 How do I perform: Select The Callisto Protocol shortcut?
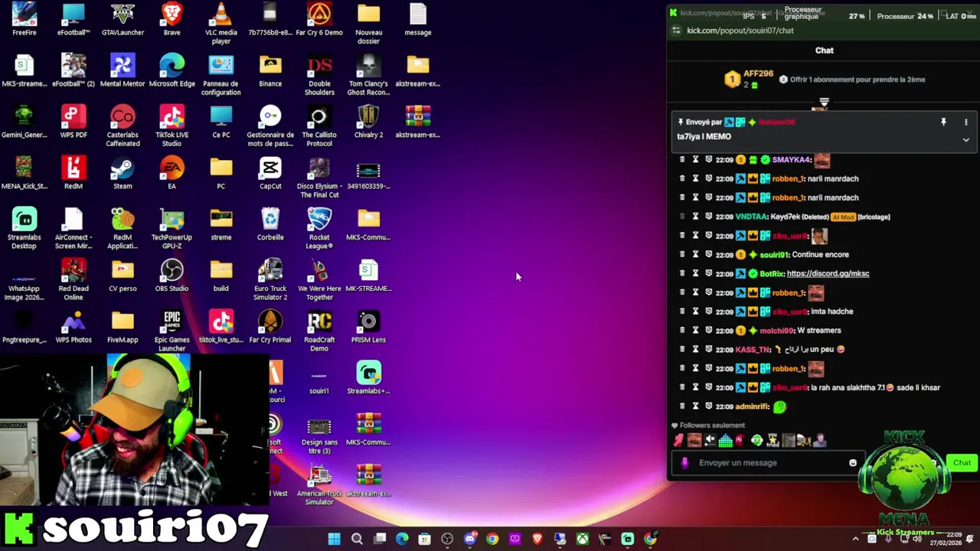coord(319,126)
